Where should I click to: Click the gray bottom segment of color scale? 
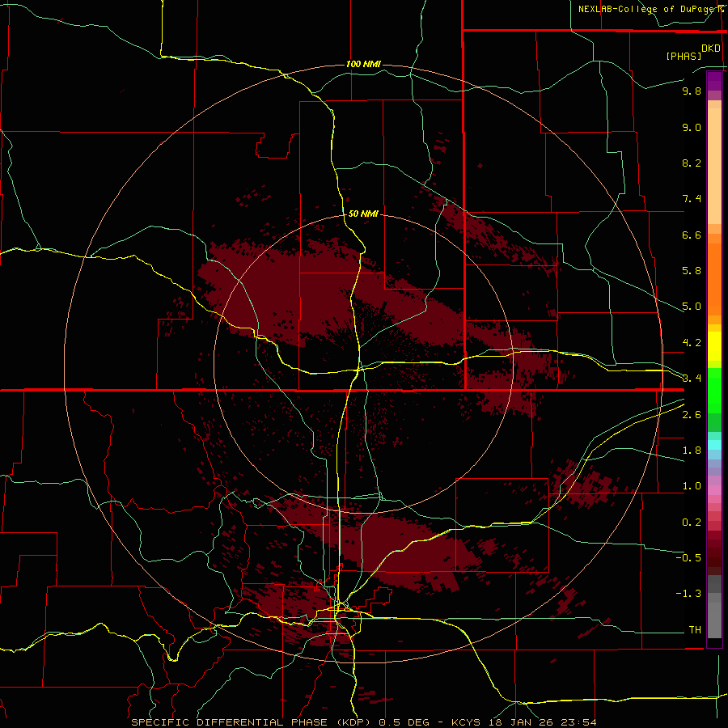(x=714, y=622)
